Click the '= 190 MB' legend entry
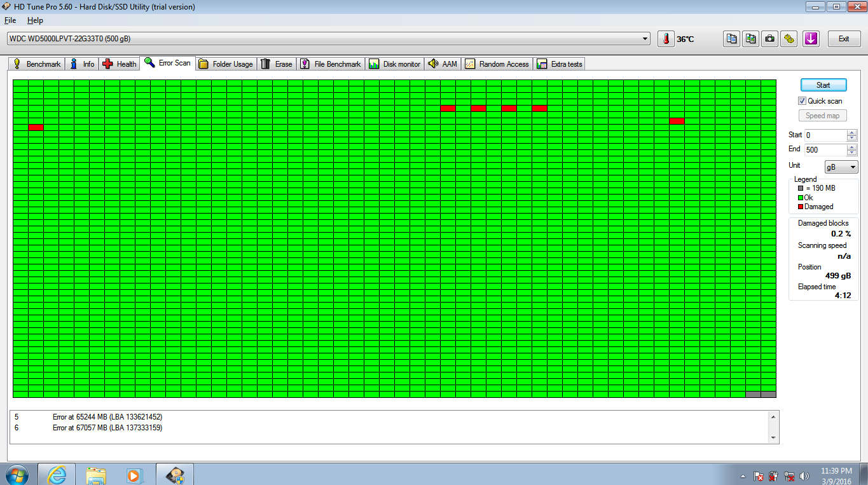Viewport: 868px width, 485px height. click(x=816, y=188)
